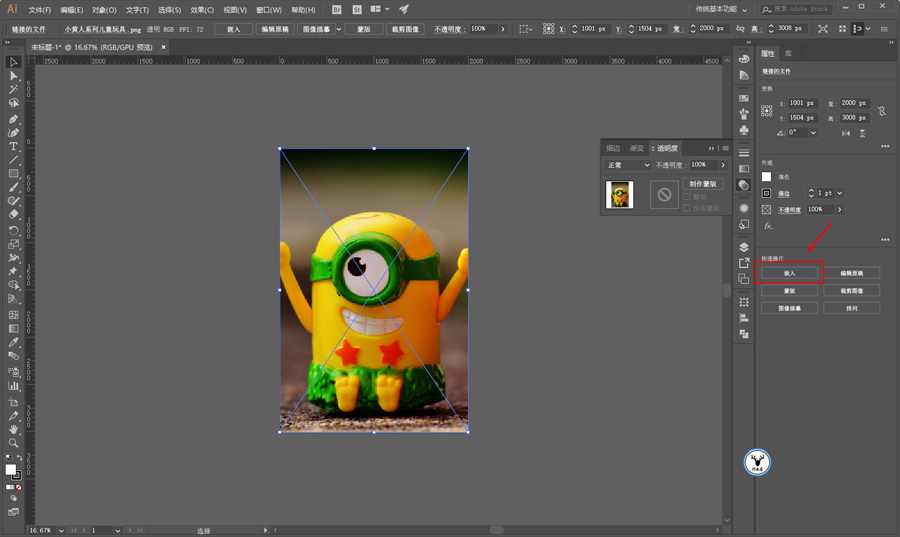The image size is (900, 537).
Task: Click the white fill color swatch in Properties
Action: pos(767,177)
